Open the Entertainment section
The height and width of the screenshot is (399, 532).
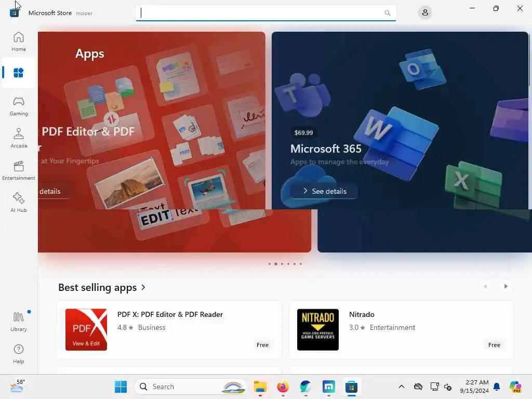[19, 170]
